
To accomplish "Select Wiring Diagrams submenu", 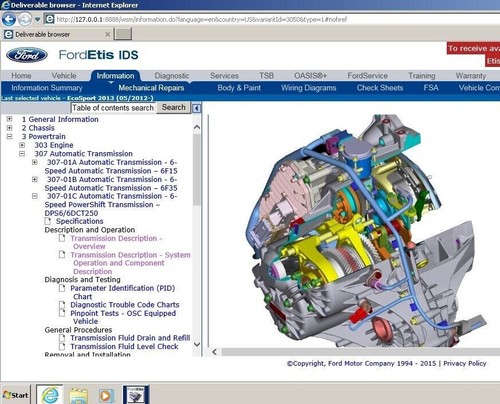I will point(308,88).
